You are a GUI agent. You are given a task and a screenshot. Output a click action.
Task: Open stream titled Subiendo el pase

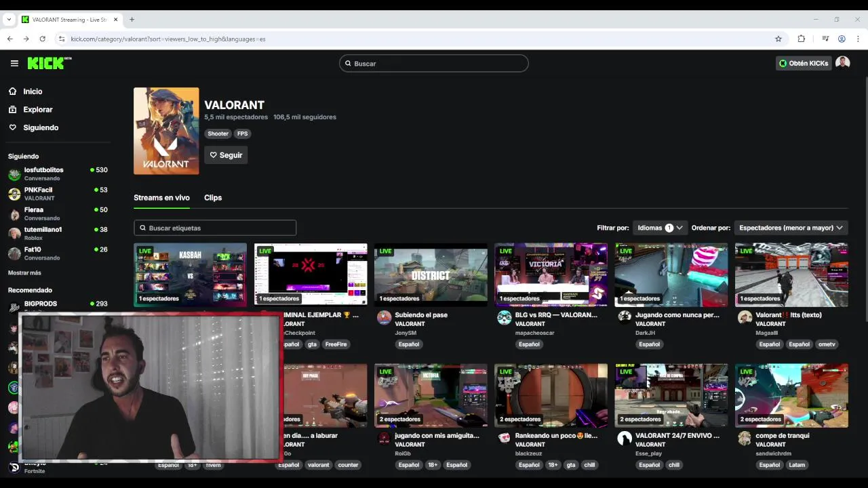point(421,315)
